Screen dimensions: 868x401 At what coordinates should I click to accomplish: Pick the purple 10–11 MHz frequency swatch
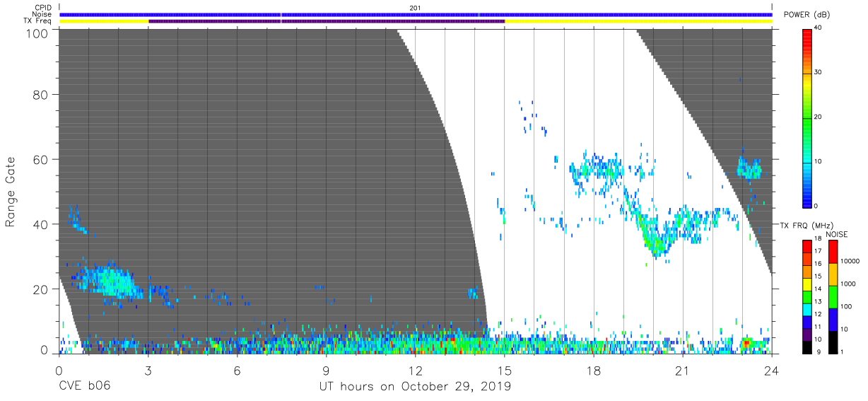click(x=807, y=333)
